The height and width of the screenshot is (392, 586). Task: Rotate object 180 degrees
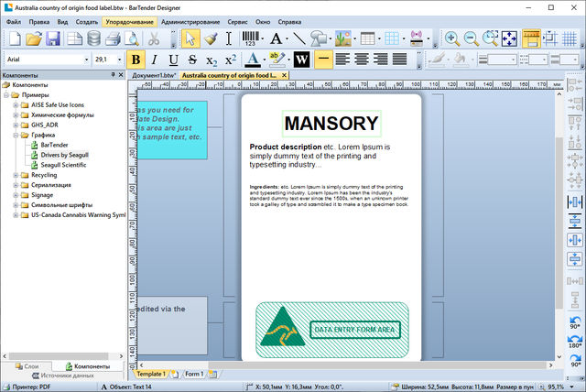click(575, 341)
